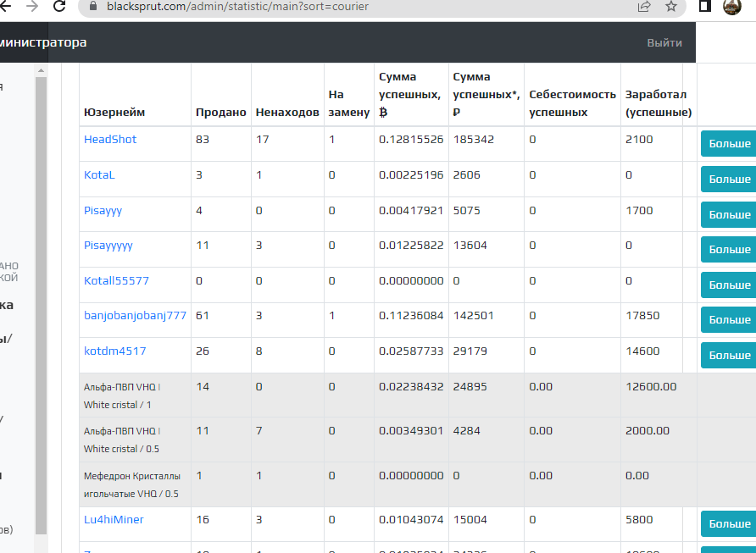The image size is (756, 553).
Task: Click the value 2000.00 in White cristal / 0.5 row
Action: [x=648, y=431]
